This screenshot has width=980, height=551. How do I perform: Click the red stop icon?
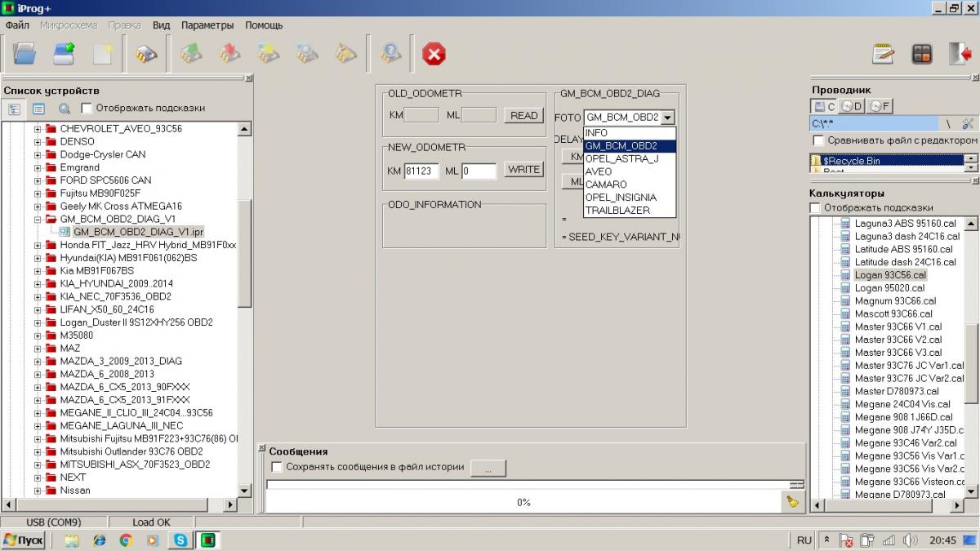(x=434, y=54)
